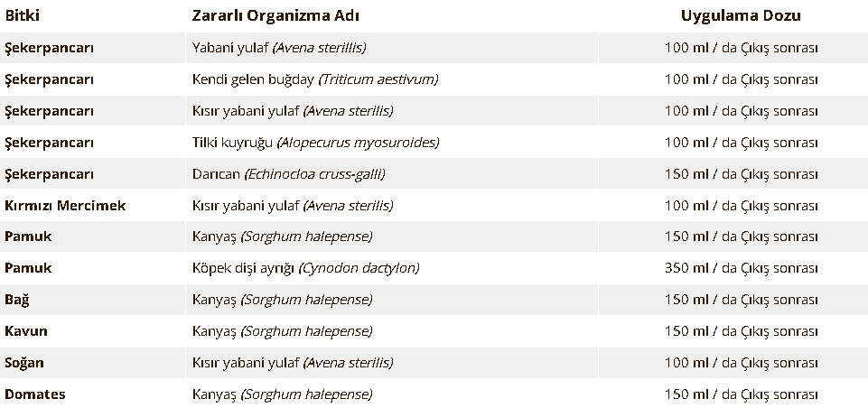The image size is (868, 408).
Task: Click the Kırmızı Mercimek crop cell
Action: (65, 206)
